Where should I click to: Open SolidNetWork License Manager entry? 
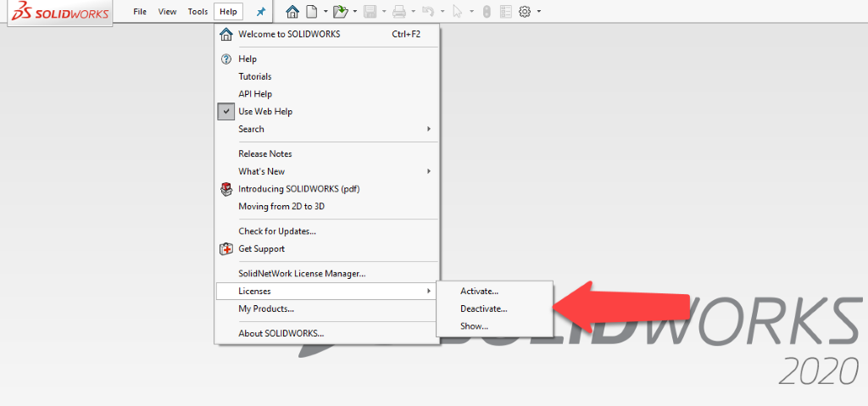point(302,274)
